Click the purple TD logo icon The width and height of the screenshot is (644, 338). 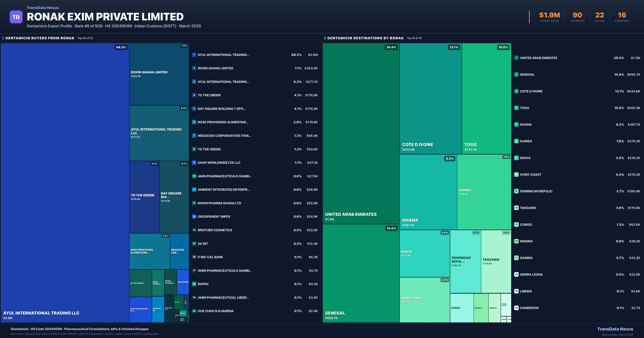coord(16,17)
